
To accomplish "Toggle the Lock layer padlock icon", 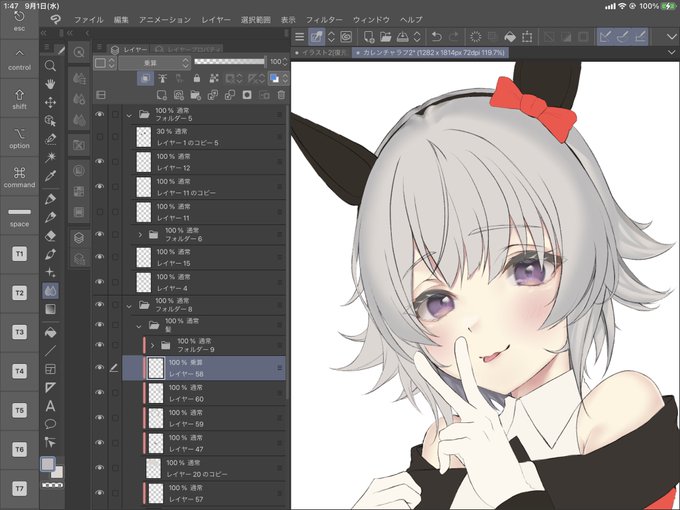I will tap(196, 78).
